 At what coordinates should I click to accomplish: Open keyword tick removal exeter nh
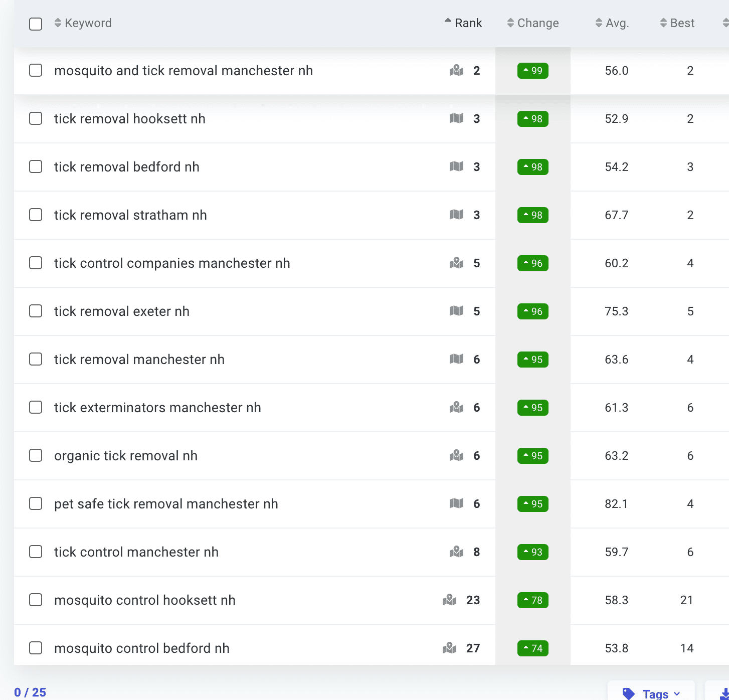pos(122,311)
